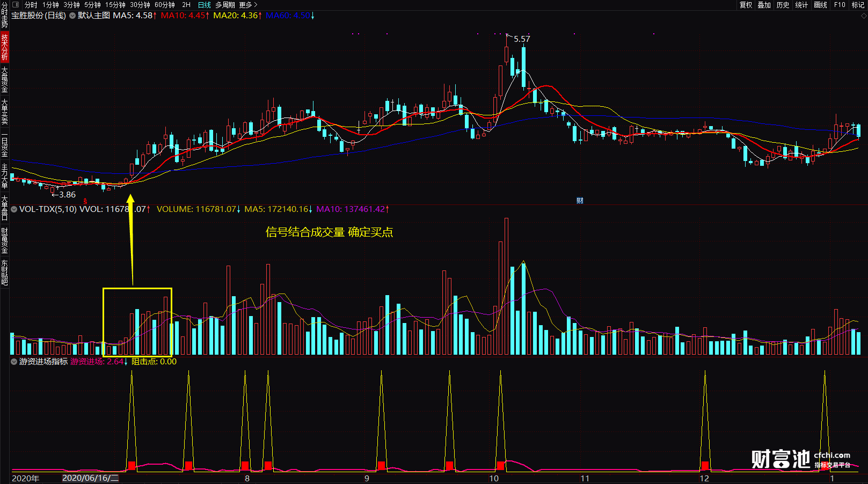Click the top-right corner chart toggle triangle
The height and width of the screenshot is (484, 868).
[864, 16]
